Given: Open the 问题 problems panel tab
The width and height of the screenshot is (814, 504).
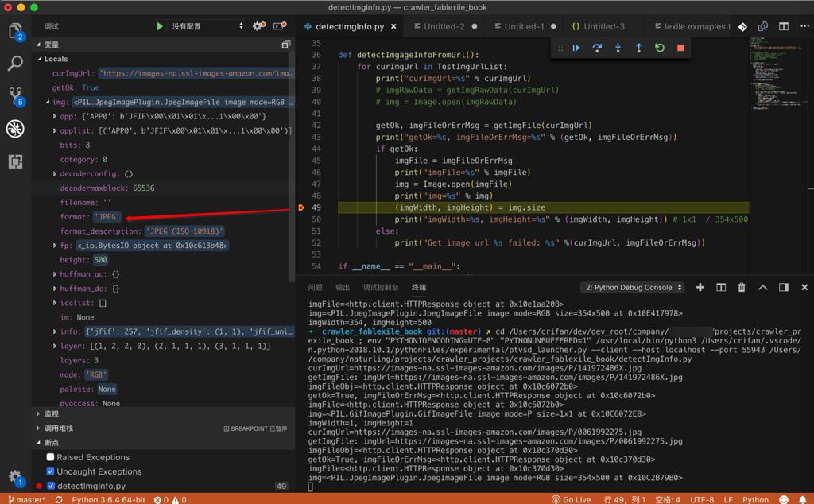Looking at the screenshot, I should pos(315,287).
